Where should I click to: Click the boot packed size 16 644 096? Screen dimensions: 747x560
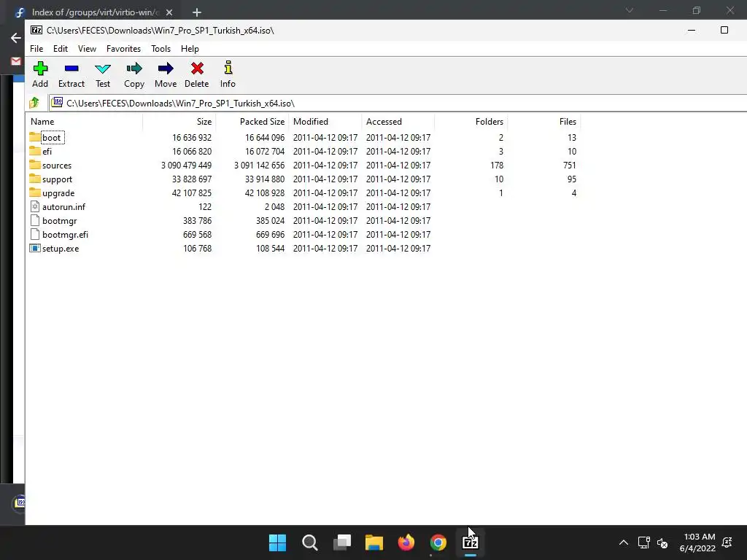pyautogui.click(x=265, y=138)
